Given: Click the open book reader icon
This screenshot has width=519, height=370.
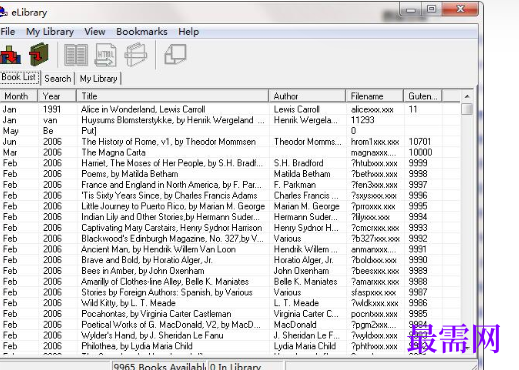Looking at the screenshot, I should tap(76, 55).
